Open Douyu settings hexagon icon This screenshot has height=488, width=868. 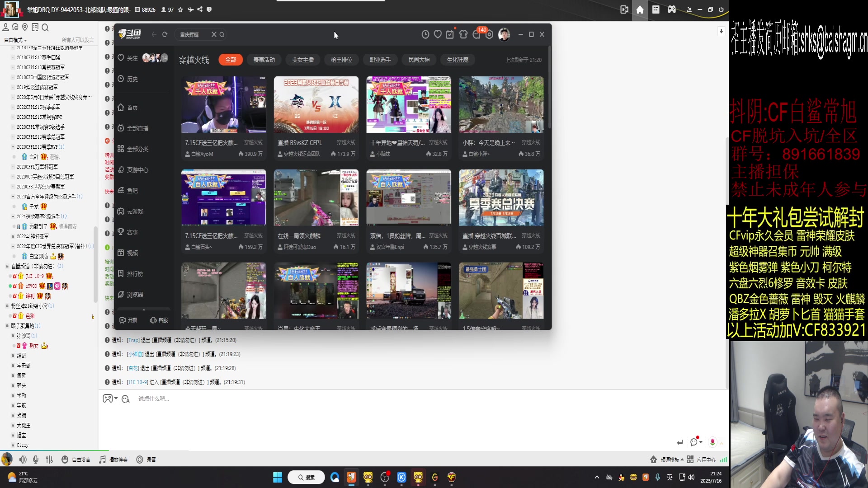[x=489, y=34]
